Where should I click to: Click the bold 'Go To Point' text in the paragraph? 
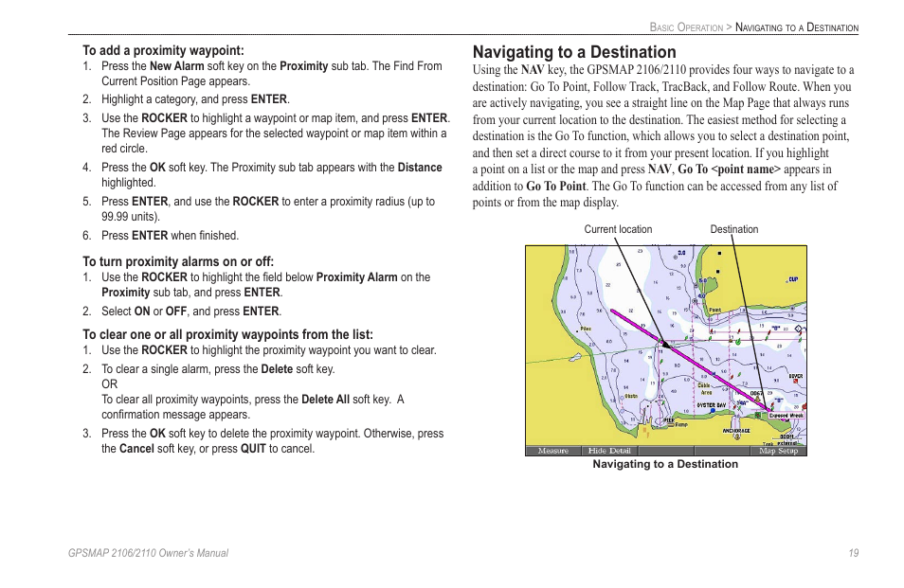(x=556, y=186)
